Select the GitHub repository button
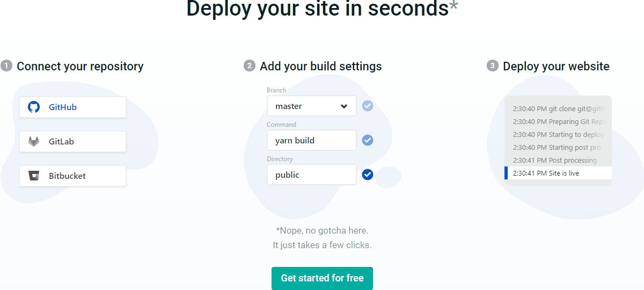 coord(73,107)
